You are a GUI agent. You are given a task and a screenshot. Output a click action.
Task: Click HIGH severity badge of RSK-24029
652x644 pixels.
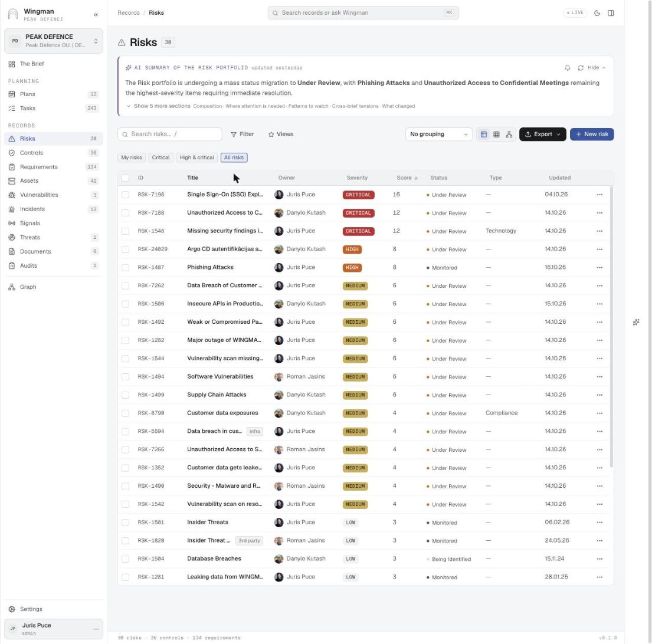352,249
